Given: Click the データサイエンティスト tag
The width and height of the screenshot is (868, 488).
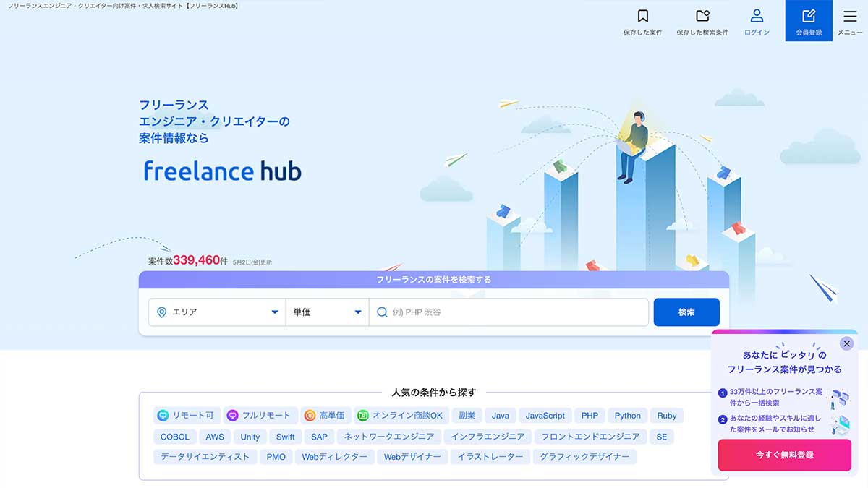Looking at the screenshot, I should coord(205,457).
